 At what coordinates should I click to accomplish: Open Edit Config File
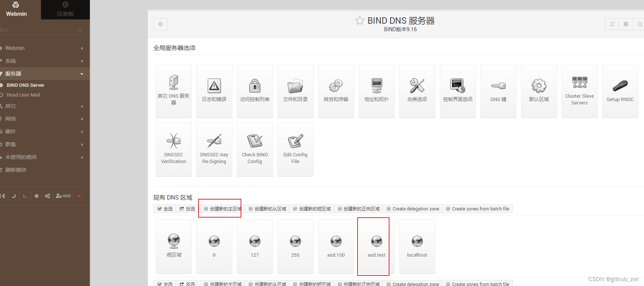[295, 149]
